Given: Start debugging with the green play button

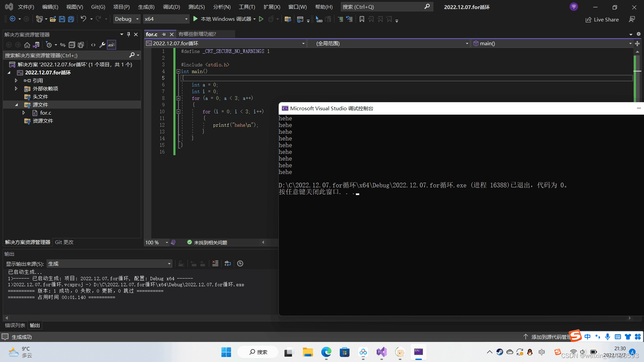Looking at the screenshot, I should pos(195,19).
